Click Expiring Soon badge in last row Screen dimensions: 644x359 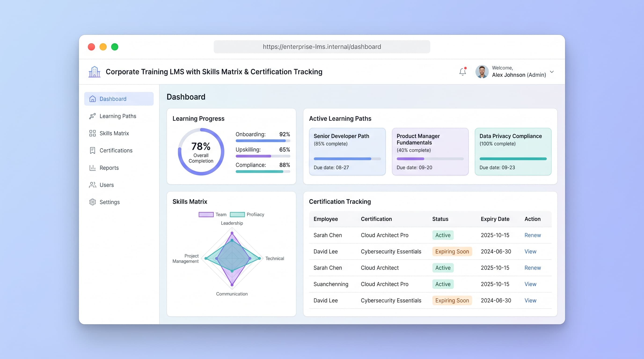(x=452, y=300)
